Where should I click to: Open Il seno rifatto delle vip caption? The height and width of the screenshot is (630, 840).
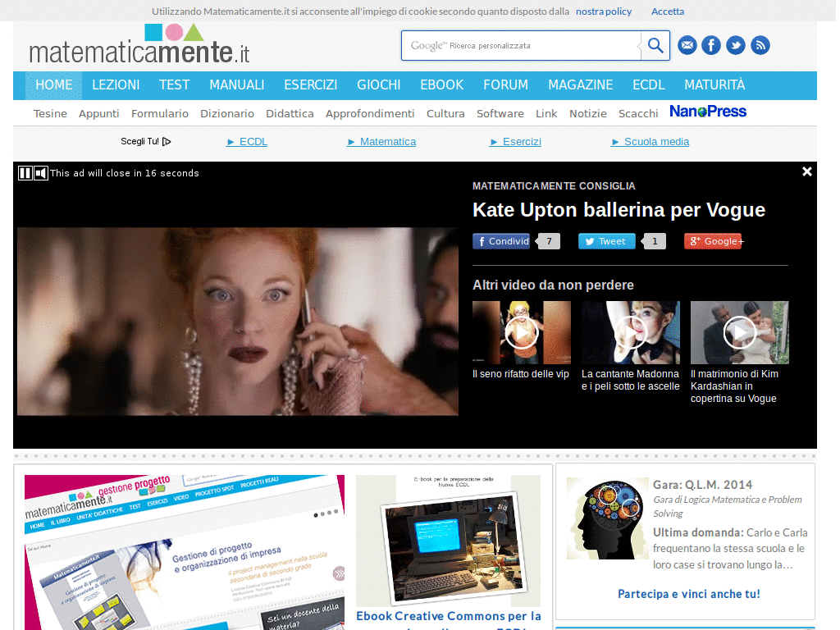pyautogui.click(x=521, y=374)
